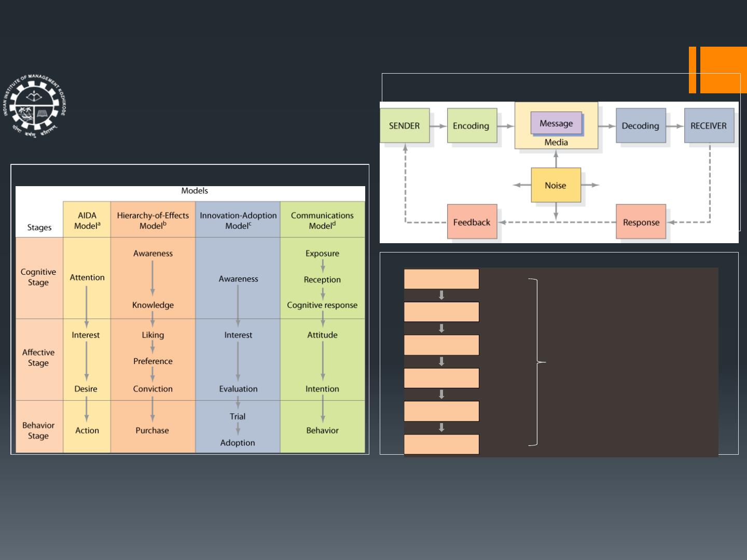The image size is (747, 560).
Task: Select Attention in the AIDA column
Action: tap(87, 277)
